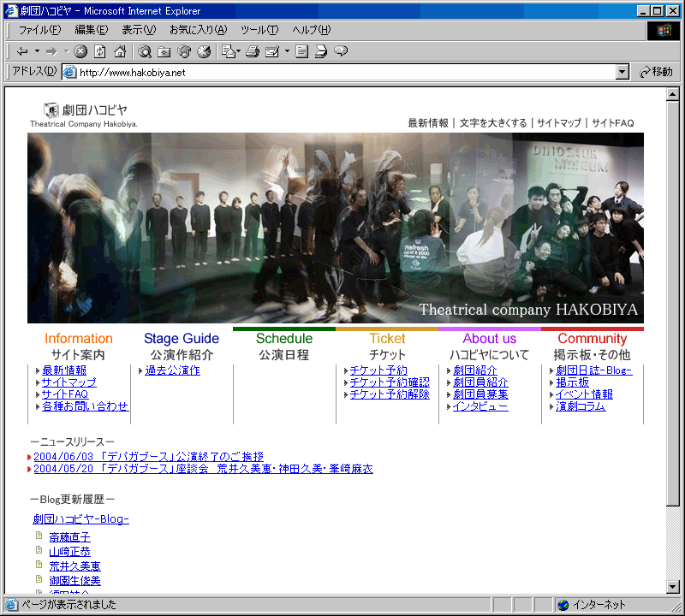685x616 pixels.
Task: Show the History clock icon
Action: (x=204, y=51)
